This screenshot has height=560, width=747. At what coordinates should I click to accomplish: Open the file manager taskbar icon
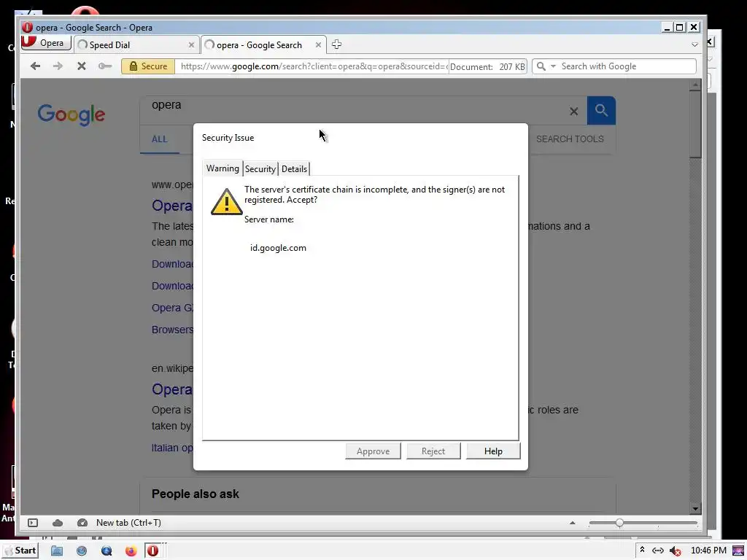57,551
